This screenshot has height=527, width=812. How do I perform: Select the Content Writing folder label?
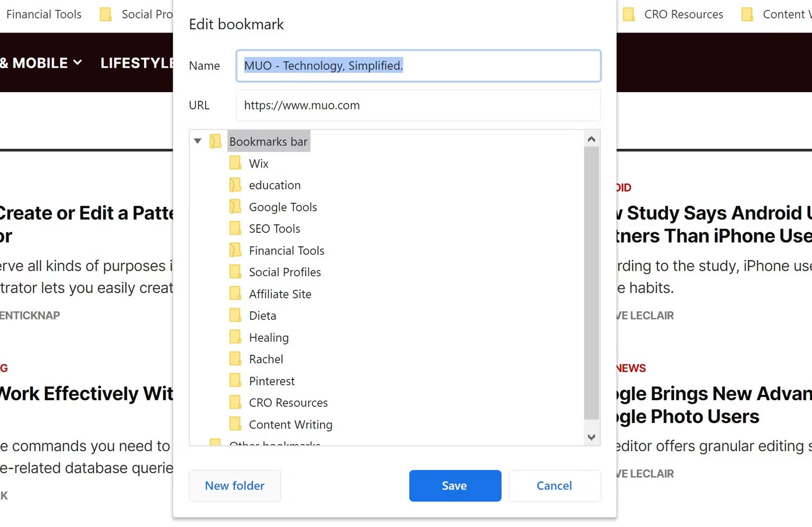291,425
